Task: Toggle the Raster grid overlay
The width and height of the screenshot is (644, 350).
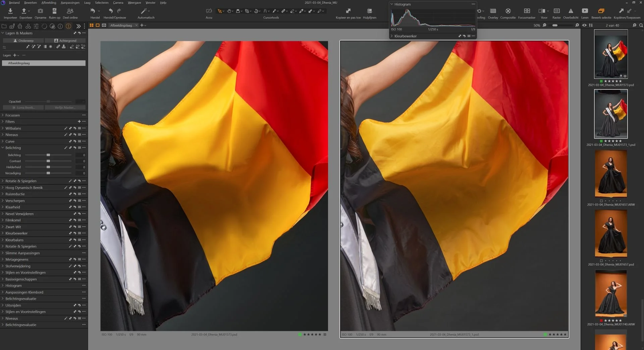Action: (556, 11)
